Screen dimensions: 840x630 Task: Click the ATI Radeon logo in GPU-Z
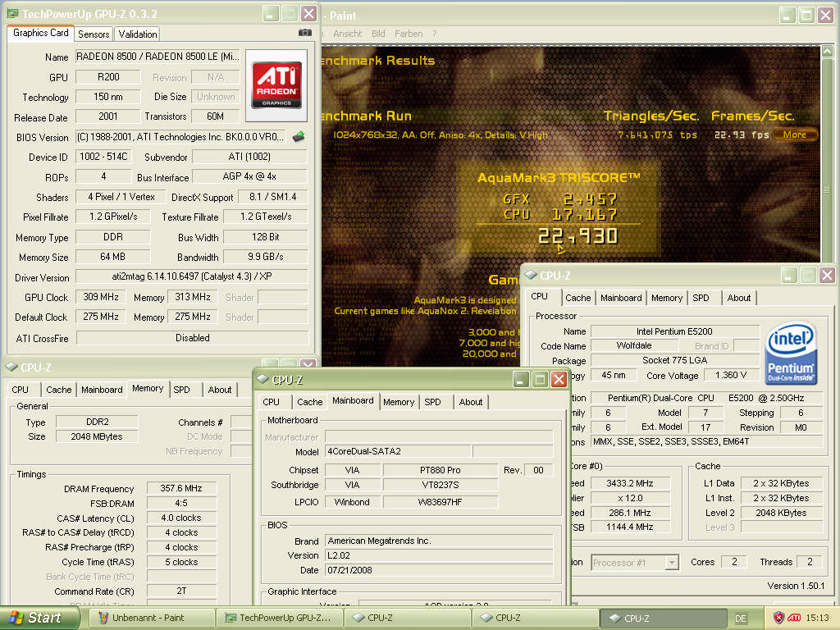pyautogui.click(x=276, y=85)
